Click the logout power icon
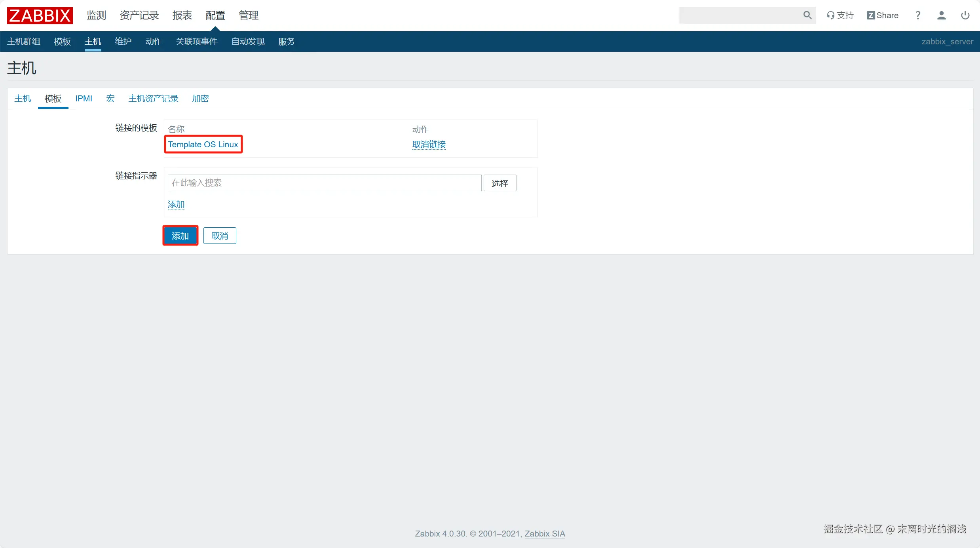The image size is (980, 548). pyautogui.click(x=965, y=15)
